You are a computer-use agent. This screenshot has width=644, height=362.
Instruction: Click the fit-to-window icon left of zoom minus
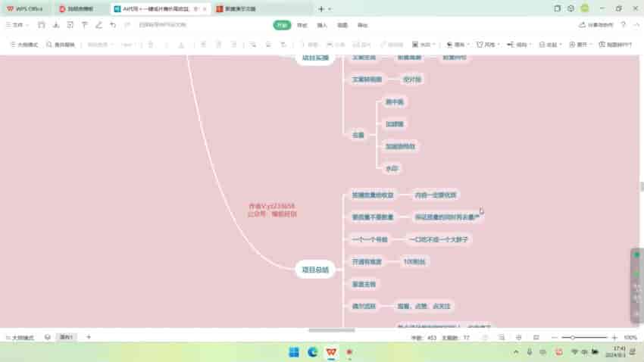pyautogui.click(x=536, y=337)
